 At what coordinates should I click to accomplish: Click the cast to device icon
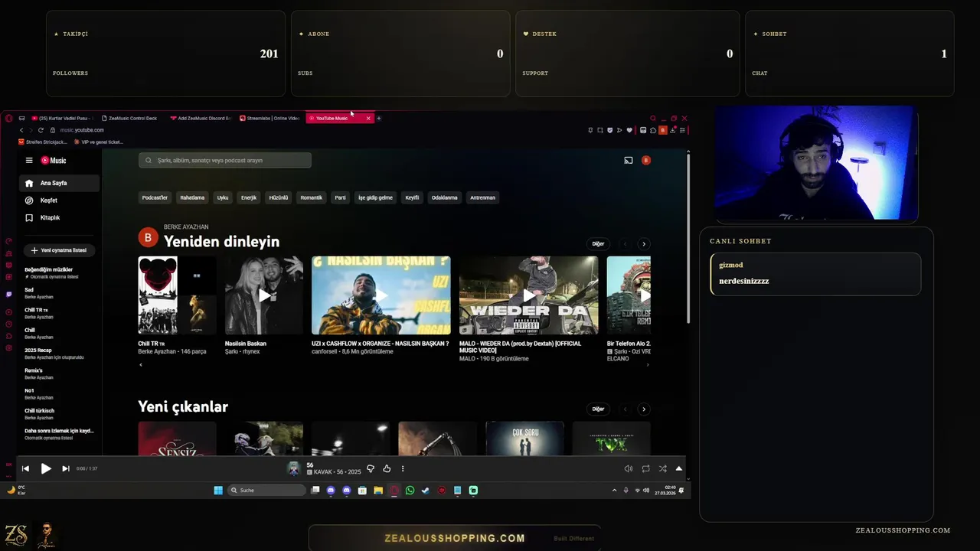pos(629,160)
